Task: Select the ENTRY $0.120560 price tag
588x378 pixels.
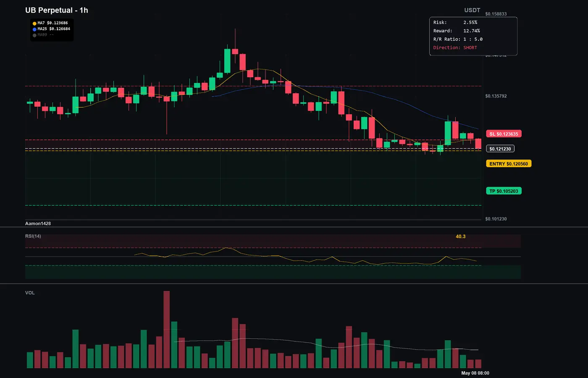Action: tap(509, 164)
